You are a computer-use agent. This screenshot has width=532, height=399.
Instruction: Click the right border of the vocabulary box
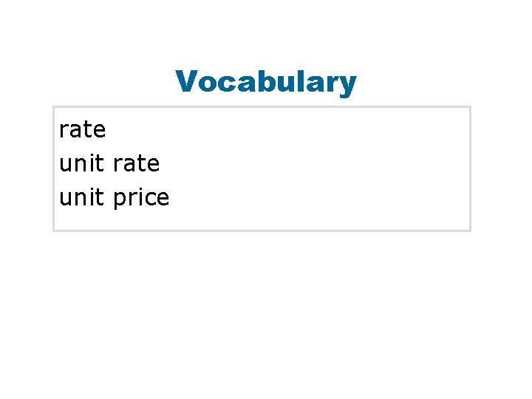coord(470,168)
